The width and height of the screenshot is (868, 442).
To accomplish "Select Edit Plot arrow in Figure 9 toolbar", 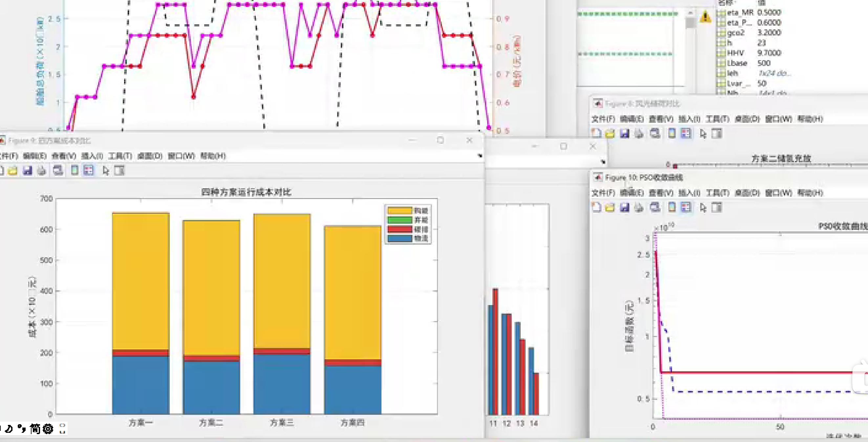I will pos(106,171).
